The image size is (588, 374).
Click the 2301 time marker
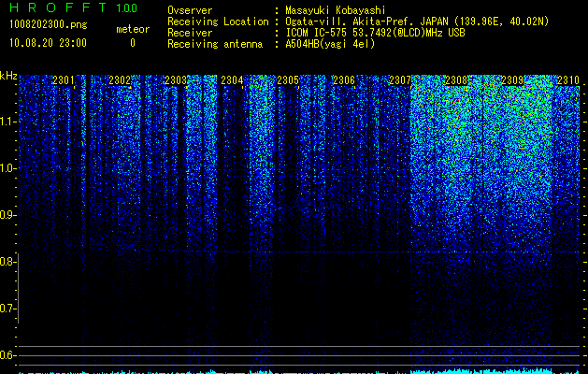point(64,79)
